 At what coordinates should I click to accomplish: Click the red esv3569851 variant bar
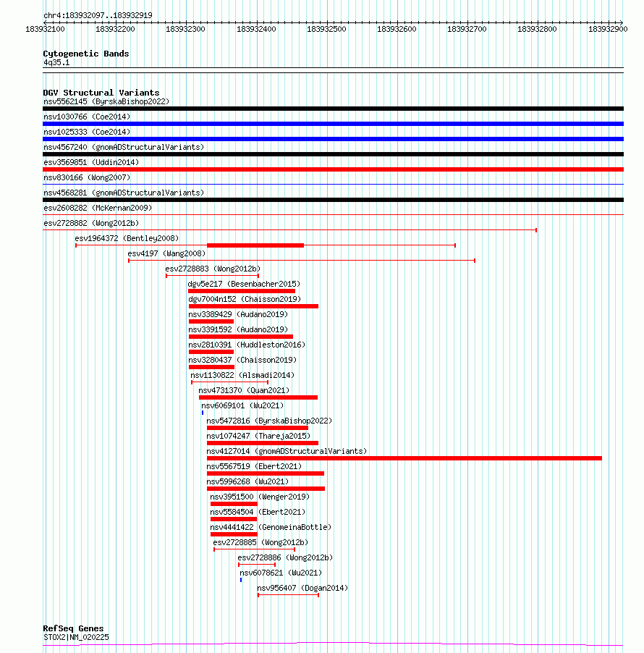(x=333, y=169)
